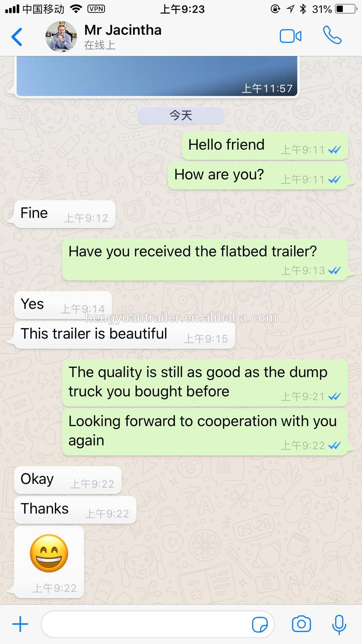Image resolution: width=362 pixels, height=644 pixels.
Task: Tap the "Thanks" message bubble
Action: [75, 510]
